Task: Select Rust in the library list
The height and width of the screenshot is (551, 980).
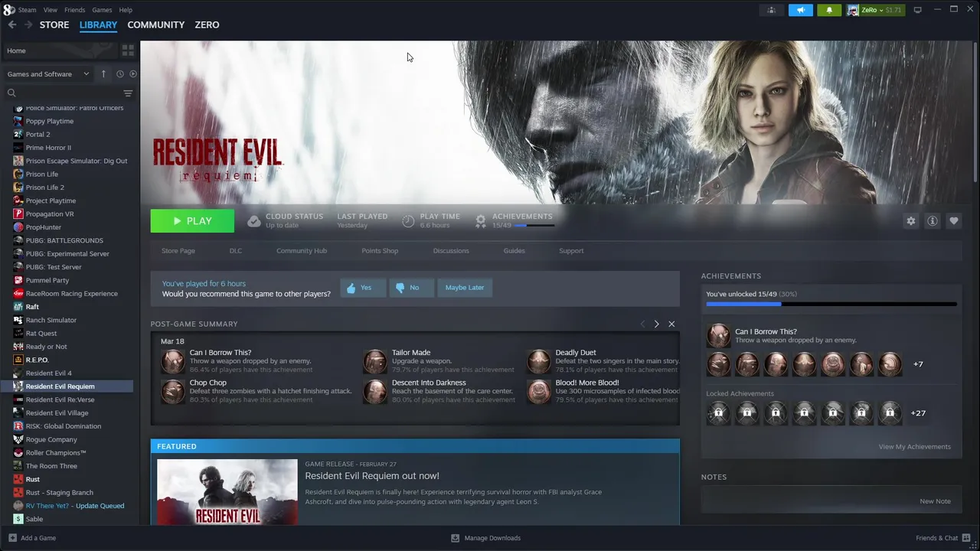Action: [33, 479]
